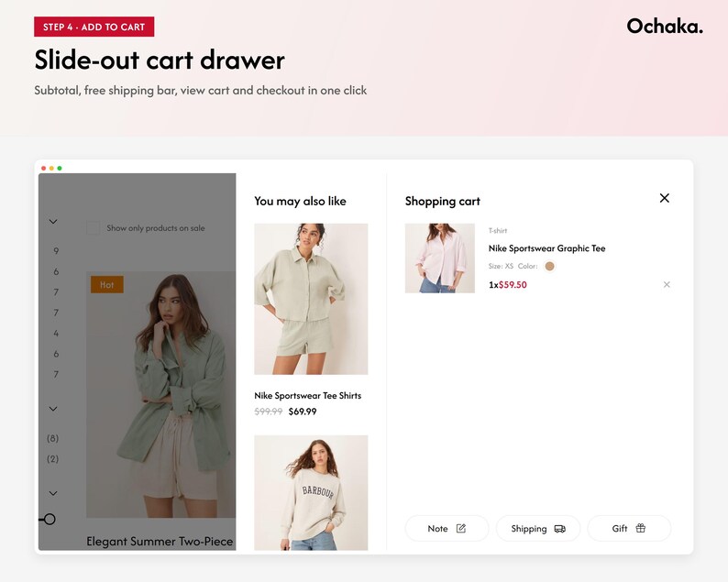
Task: Click the (2) filter count
Action: [x=53, y=458]
